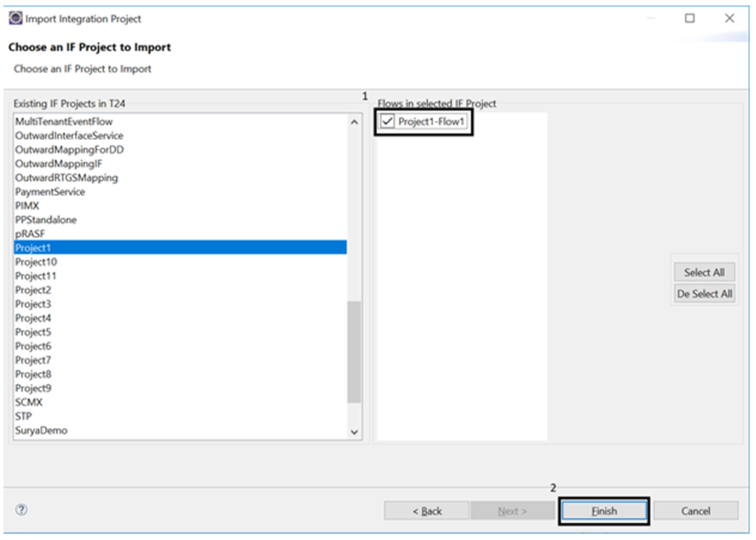The width and height of the screenshot is (756, 540).
Task: Close the import dialog window
Action: (729, 18)
